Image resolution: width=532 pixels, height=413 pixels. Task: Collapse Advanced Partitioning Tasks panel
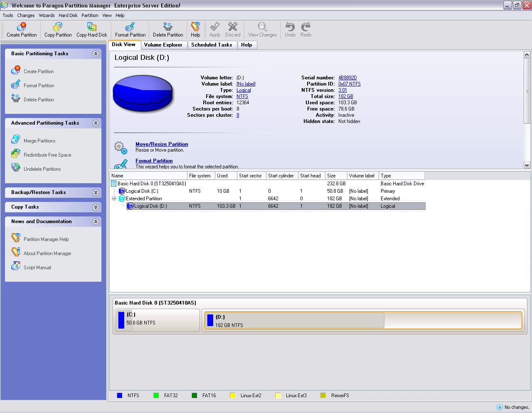coord(96,123)
